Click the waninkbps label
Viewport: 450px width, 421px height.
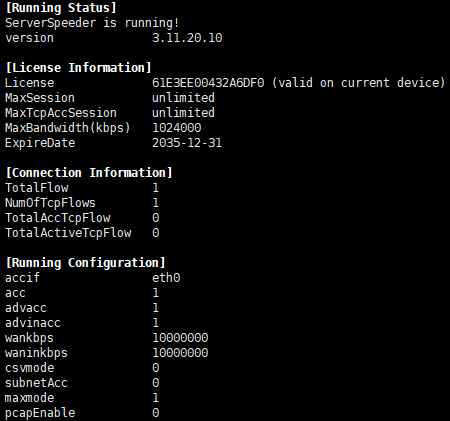coord(36,353)
